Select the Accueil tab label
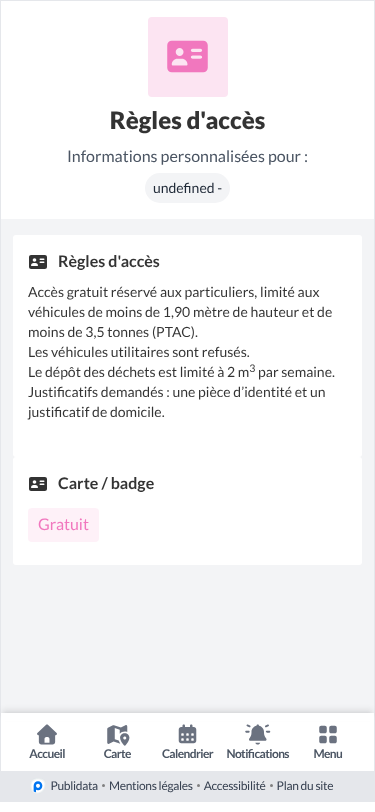Viewport: 375px width, 812px height. click(x=47, y=753)
